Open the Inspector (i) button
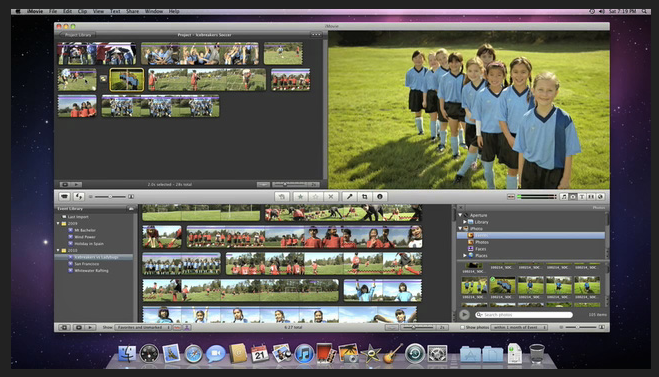Image resolution: width=659 pixels, height=377 pixels. click(380, 196)
